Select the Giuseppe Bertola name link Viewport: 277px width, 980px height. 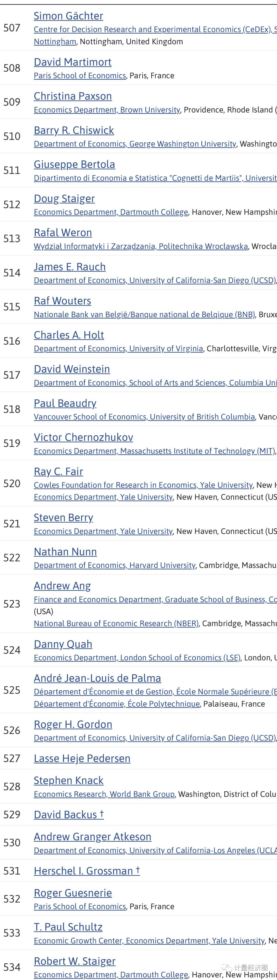point(74,164)
